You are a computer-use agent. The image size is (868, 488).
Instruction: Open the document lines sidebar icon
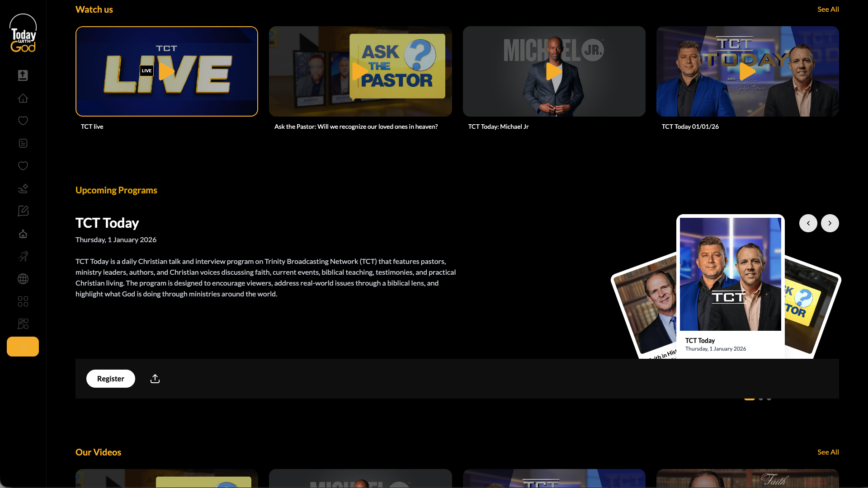(23, 143)
